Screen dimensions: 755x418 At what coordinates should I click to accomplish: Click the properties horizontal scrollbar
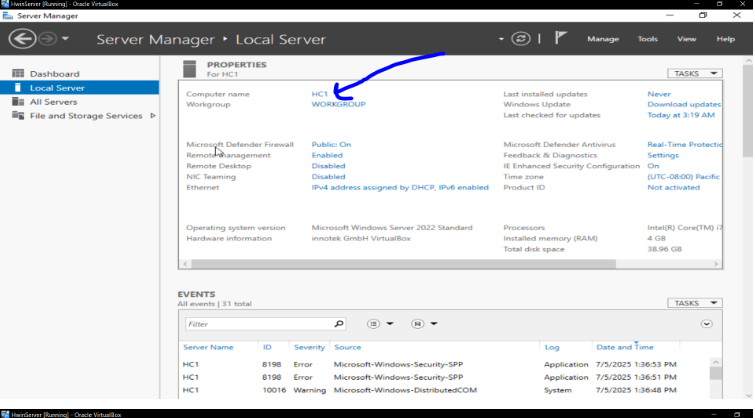pos(403,264)
